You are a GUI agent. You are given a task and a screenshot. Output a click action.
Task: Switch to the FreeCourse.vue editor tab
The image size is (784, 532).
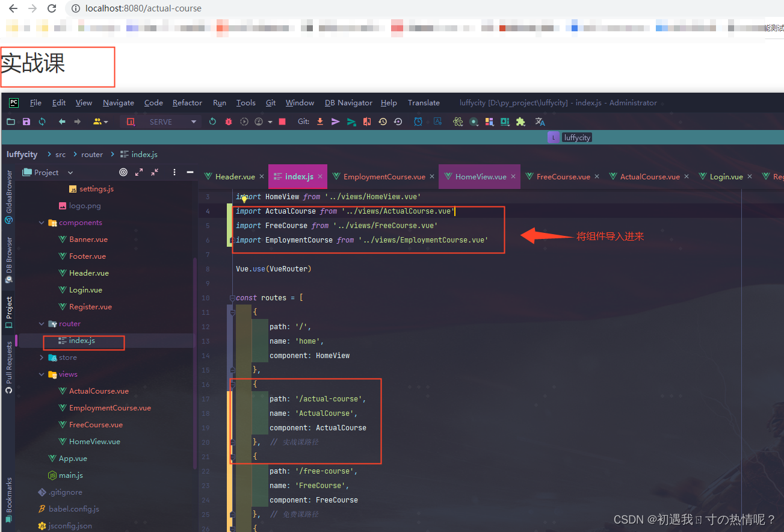[563, 176]
